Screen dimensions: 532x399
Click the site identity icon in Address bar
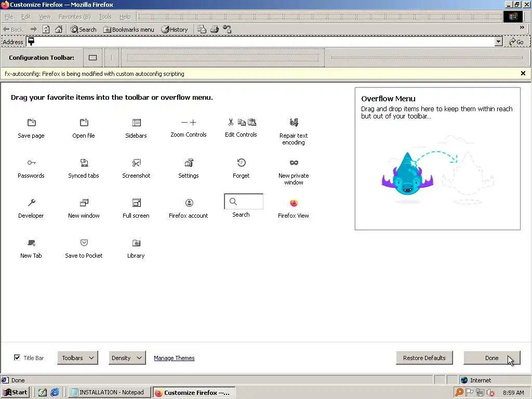(x=31, y=42)
